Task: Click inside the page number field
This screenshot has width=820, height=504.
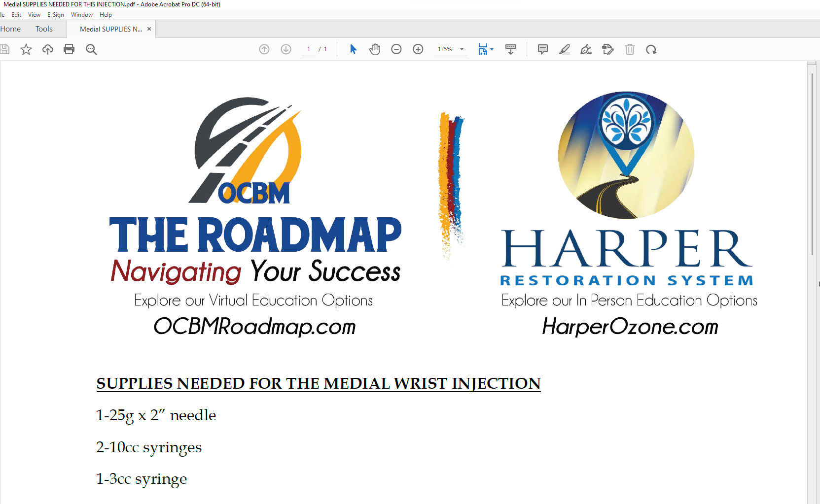Action: pos(308,49)
